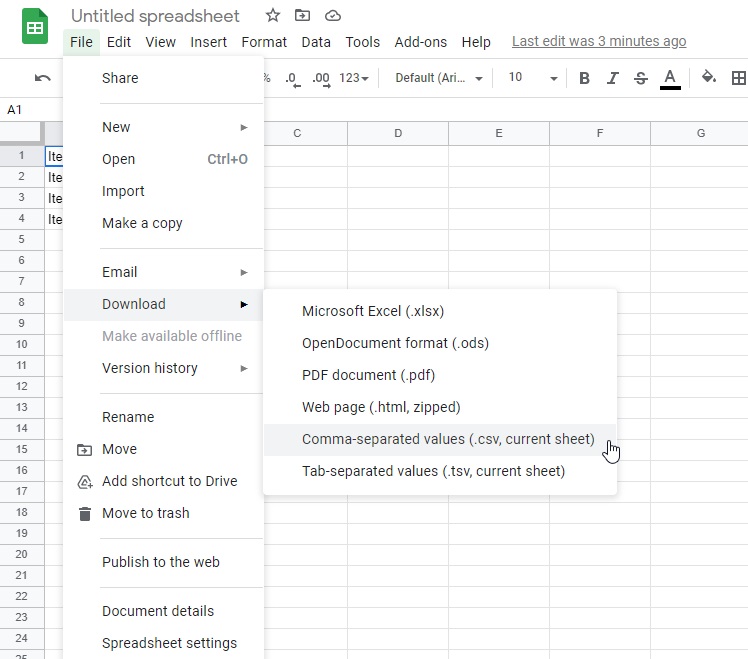Click the 'Last edit was 3 minutes ago' link

click(598, 41)
